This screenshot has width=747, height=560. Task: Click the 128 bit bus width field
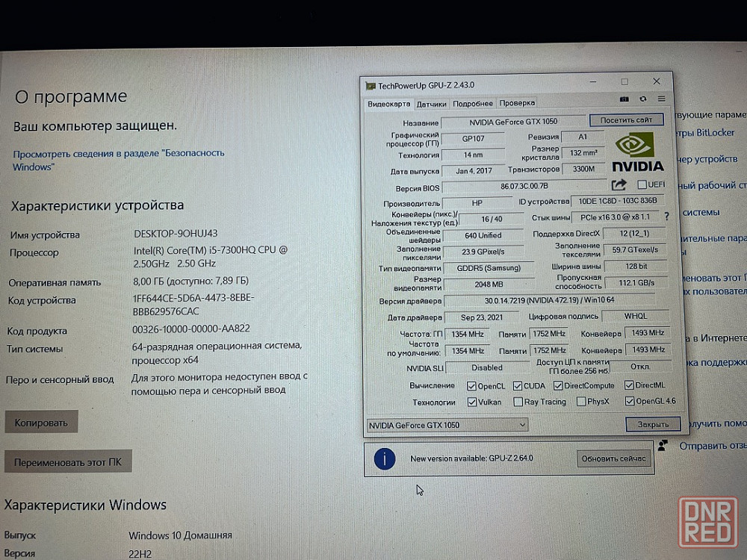[x=636, y=267]
